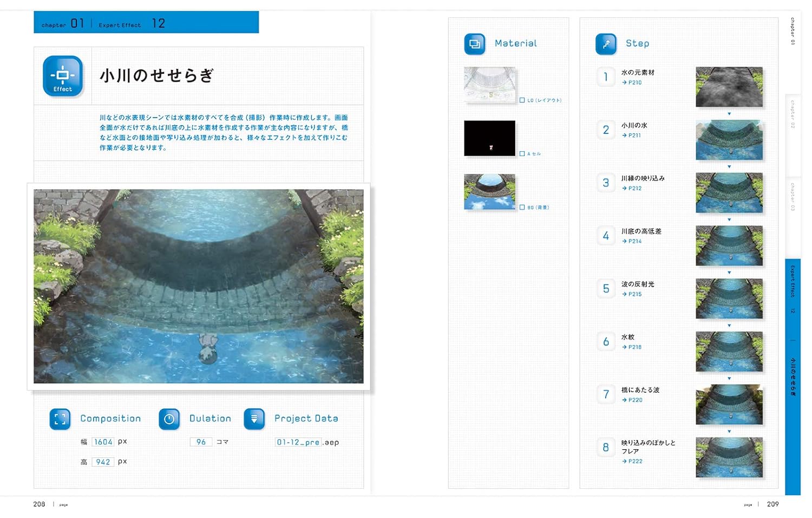Click the Step section icon
The height and width of the screenshot is (518, 812).
pos(606,44)
